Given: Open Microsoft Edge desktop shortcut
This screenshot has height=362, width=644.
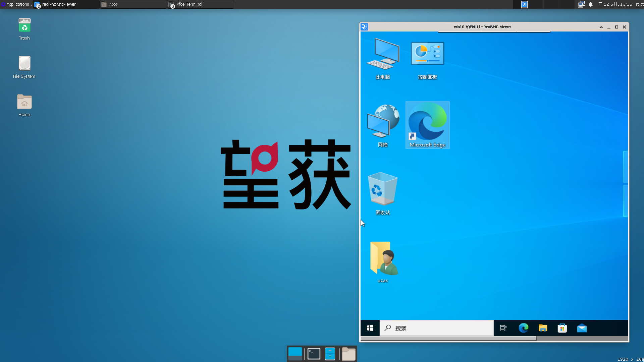Looking at the screenshot, I should (427, 125).
